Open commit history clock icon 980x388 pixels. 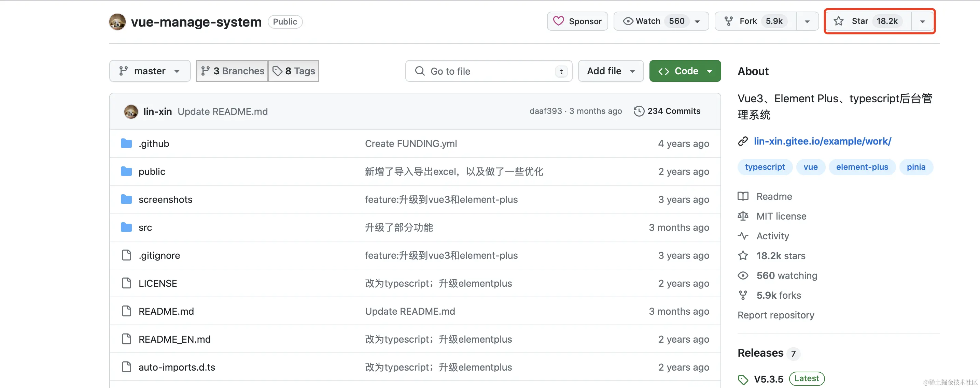[x=639, y=111]
